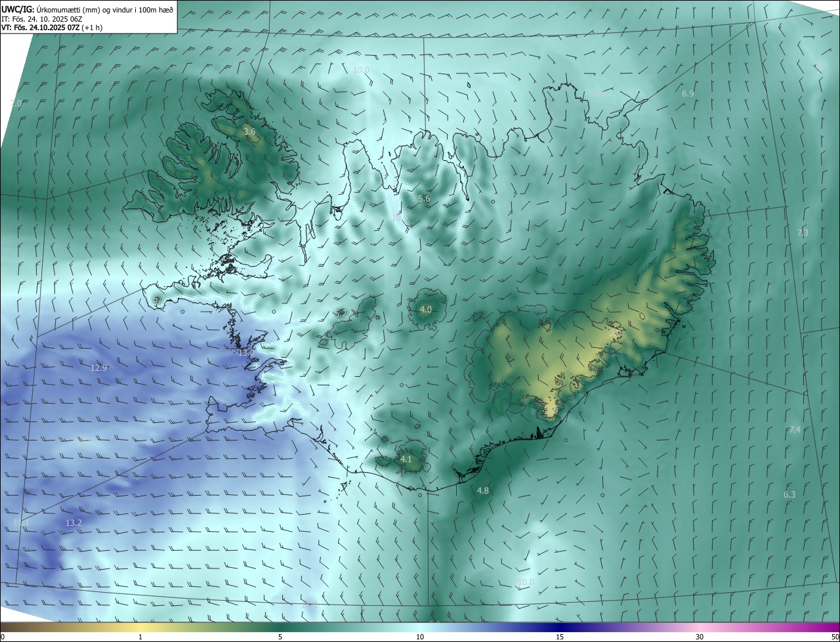Click the '5' tick on the color scale
The width and height of the screenshot is (840, 642).
pyautogui.click(x=280, y=637)
